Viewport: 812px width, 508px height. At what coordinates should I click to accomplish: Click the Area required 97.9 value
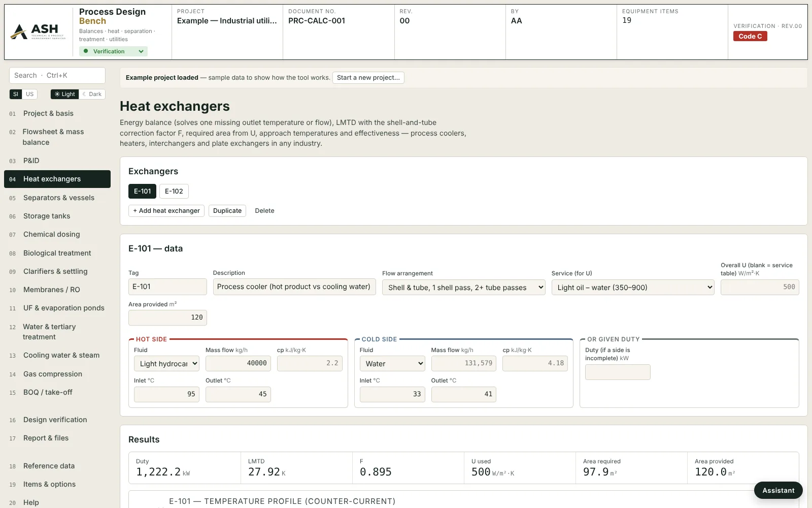pos(600,472)
